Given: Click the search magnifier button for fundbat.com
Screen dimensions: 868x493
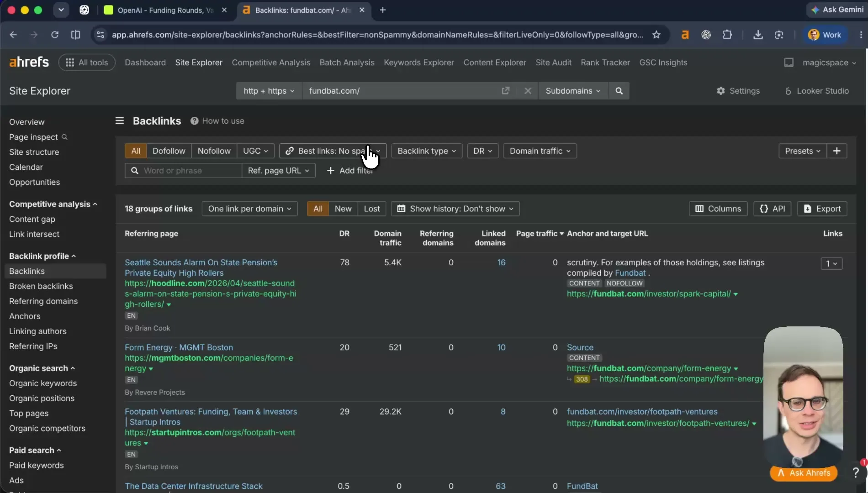Looking at the screenshot, I should (619, 91).
